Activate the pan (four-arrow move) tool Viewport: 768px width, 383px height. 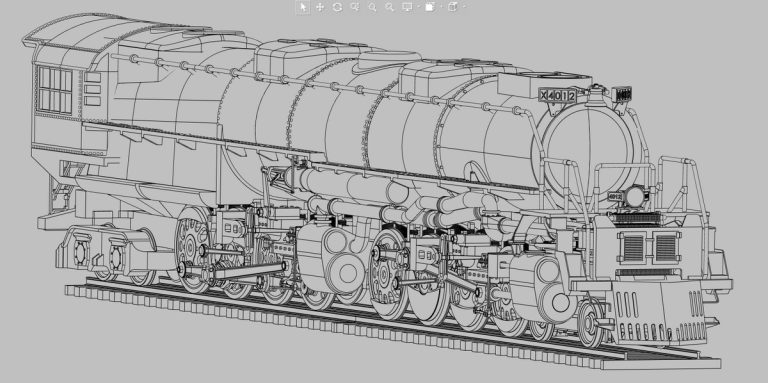click(x=320, y=7)
